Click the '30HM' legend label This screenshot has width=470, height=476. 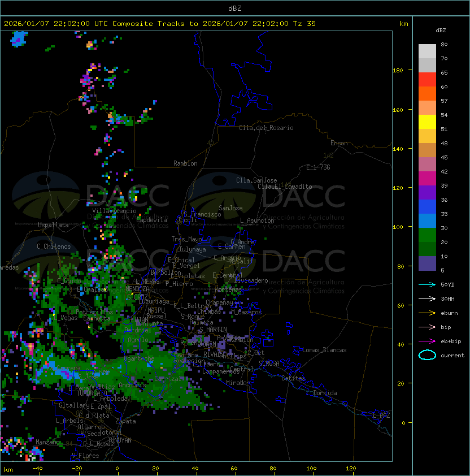point(447,298)
